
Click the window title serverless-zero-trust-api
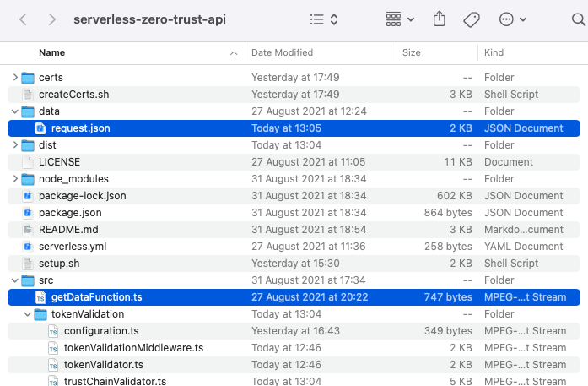[x=149, y=19]
